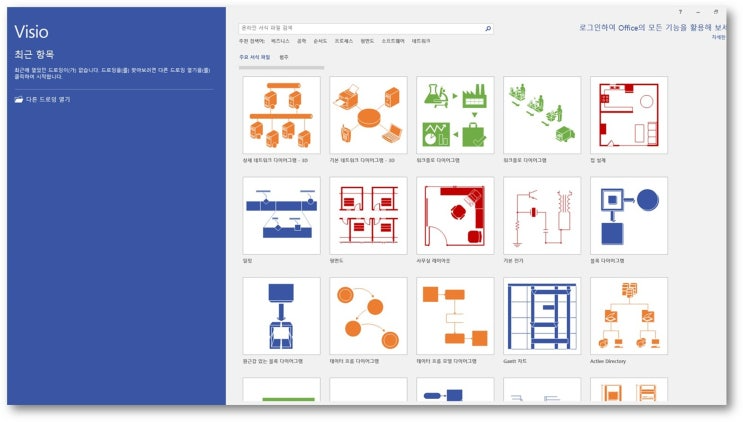The height and width of the screenshot is (422, 743).
Task: Choose suggested search term 프로세스
Action: [344, 41]
